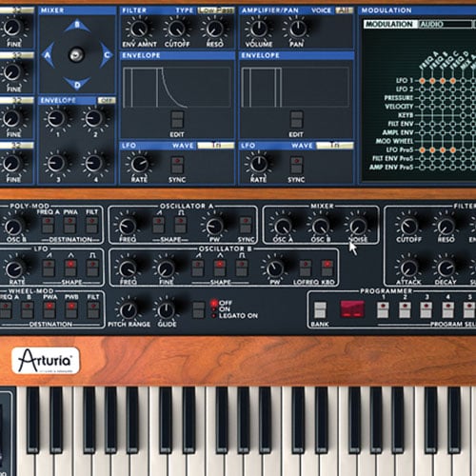Select program 3 in the programmer
This screenshot has height=476, width=476.
click(x=426, y=310)
